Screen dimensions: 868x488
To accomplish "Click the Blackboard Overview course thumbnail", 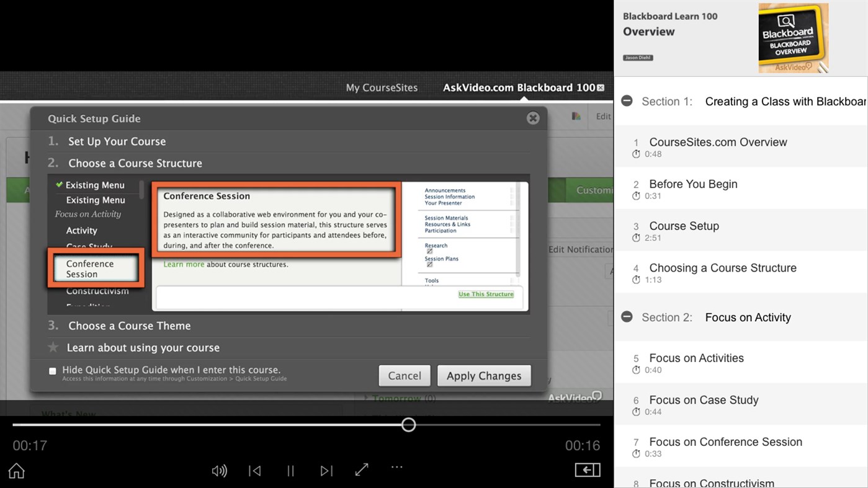I will (794, 38).
